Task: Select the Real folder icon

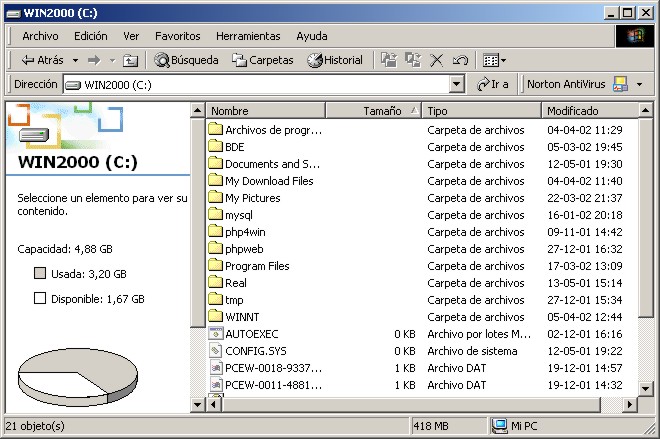Action: point(216,282)
